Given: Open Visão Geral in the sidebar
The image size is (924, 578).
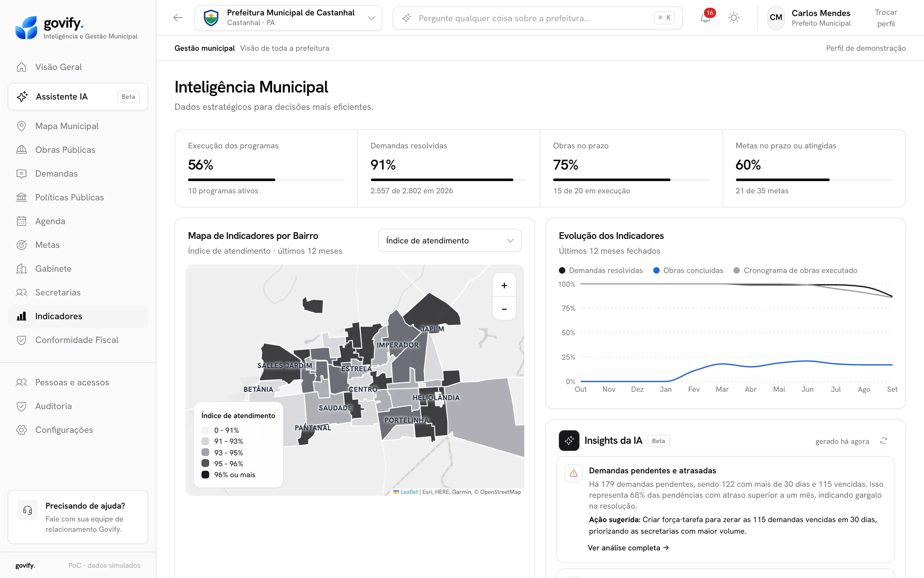Looking at the screenshot, I should coord(78,67).
